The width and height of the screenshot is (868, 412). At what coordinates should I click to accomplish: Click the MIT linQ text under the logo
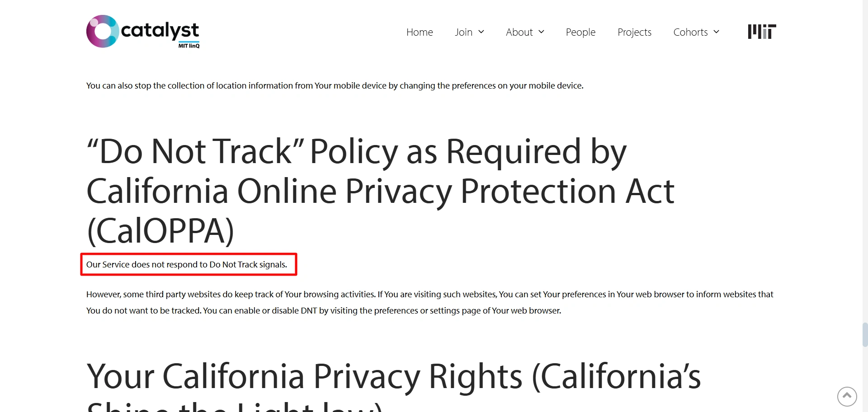[x=189, y=46]
